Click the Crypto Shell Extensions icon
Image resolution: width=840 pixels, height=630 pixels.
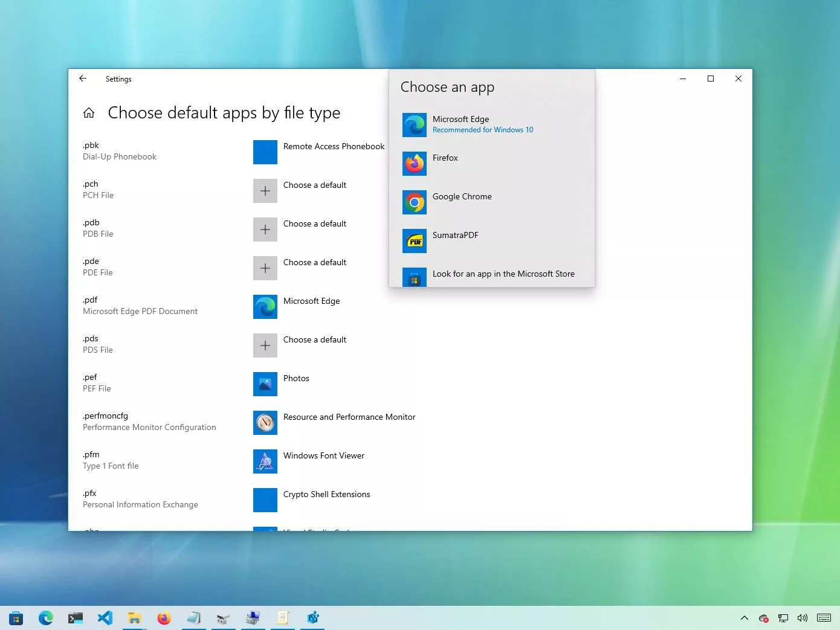pos(265,500)
